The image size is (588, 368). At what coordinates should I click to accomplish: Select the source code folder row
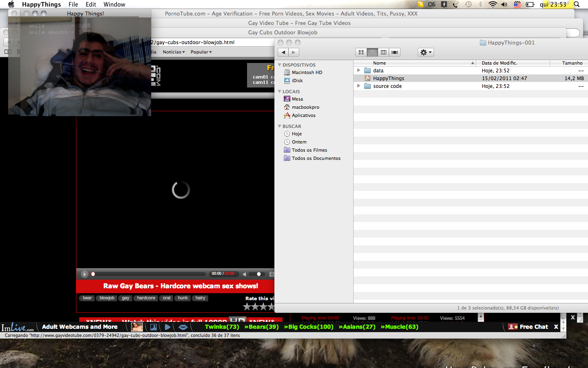point(470,86)
